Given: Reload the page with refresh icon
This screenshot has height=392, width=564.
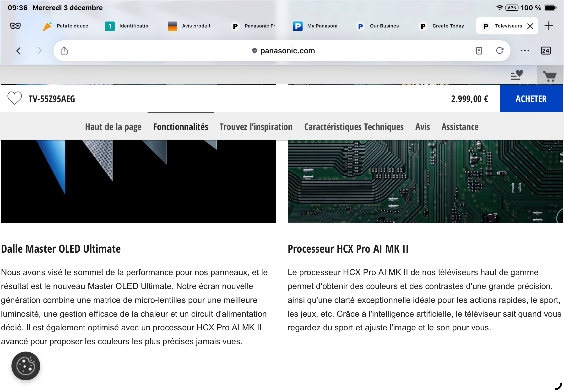Looking at the screenshot, I should pos(499,51).
